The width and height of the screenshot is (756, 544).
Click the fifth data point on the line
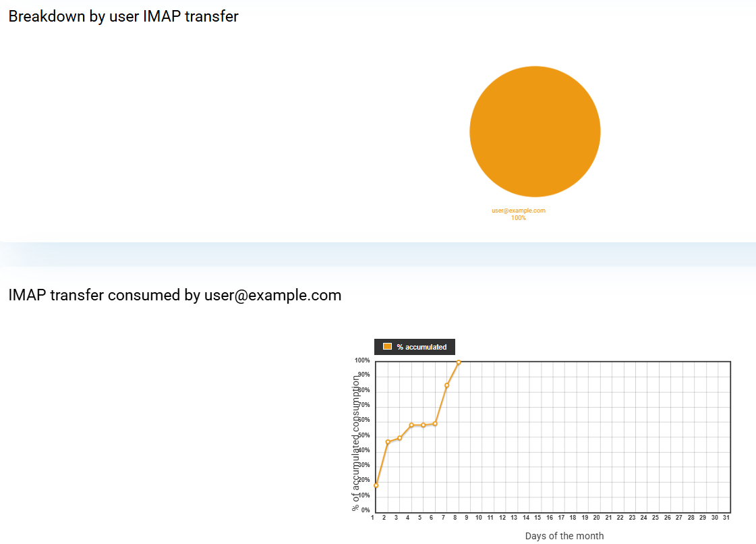(423, 425)
